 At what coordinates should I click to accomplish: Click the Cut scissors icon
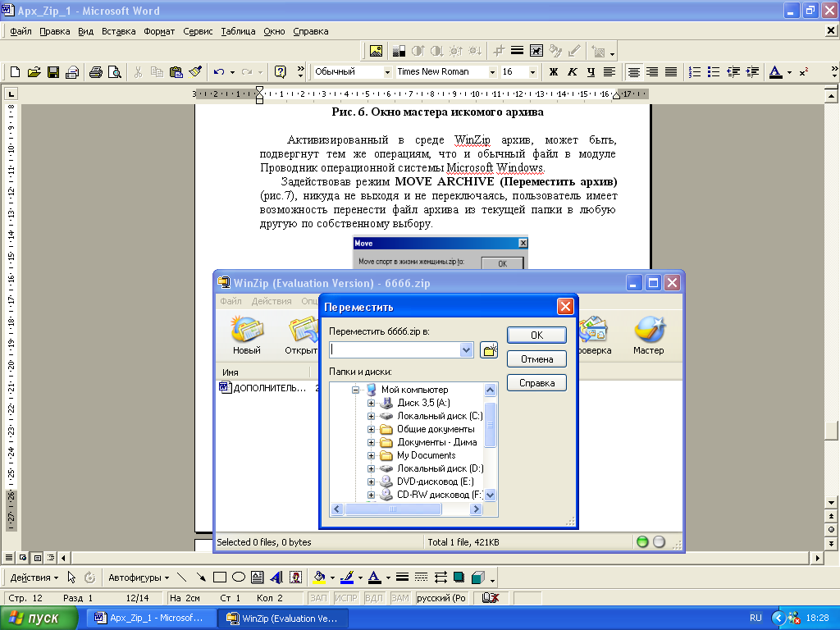tap(138, 72)
